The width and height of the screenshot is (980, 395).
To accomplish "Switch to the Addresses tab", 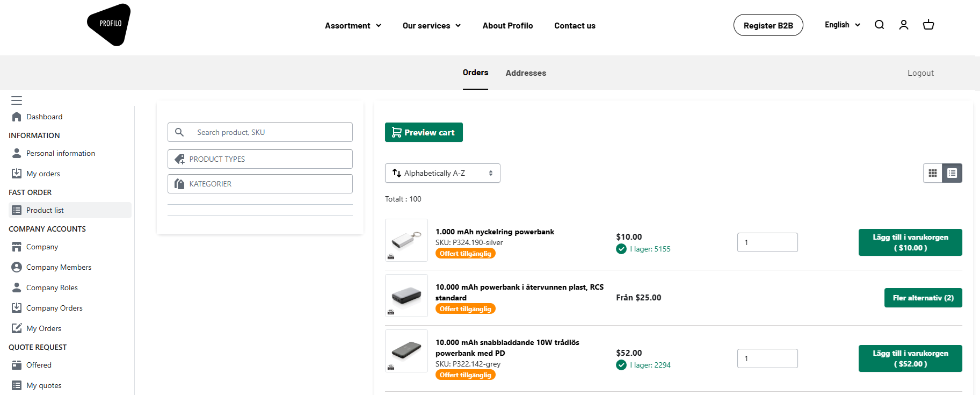I will (x=526, y=73).
